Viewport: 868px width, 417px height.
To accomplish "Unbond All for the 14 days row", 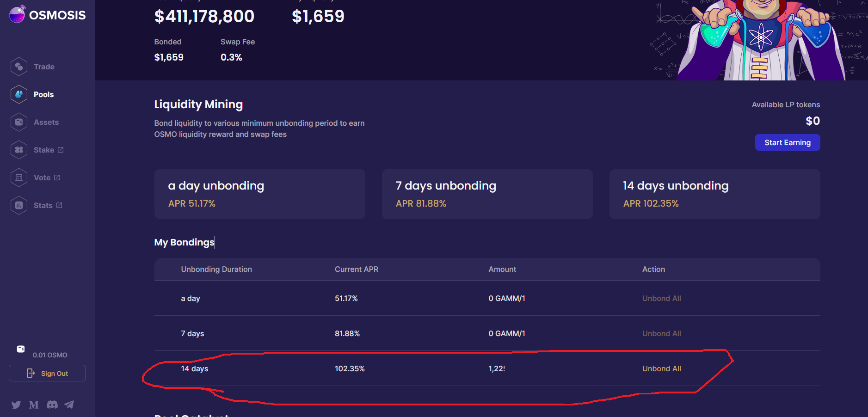I will (661, 368).
